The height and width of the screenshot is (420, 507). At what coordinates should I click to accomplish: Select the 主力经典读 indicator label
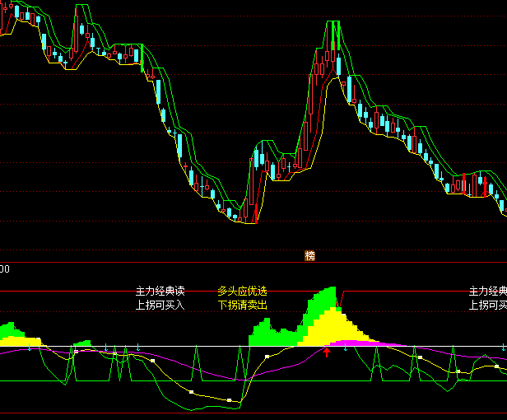click(x=160, y=292)
